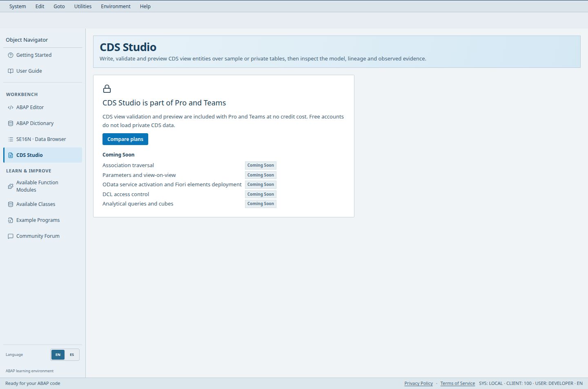Click Coming Soon badge for Association traversal
This screenshot has width=588, height=389.
[261, 165]
